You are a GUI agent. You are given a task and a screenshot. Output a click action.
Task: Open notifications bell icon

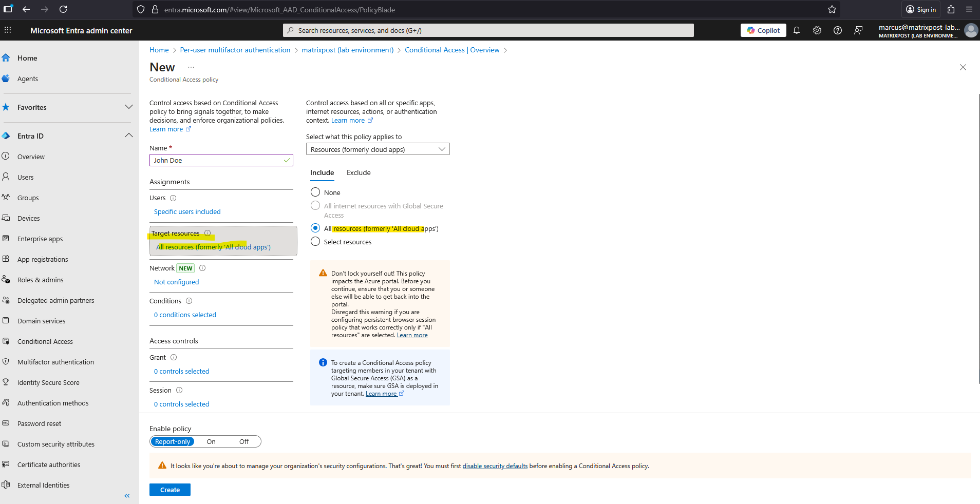coord(797,30)
